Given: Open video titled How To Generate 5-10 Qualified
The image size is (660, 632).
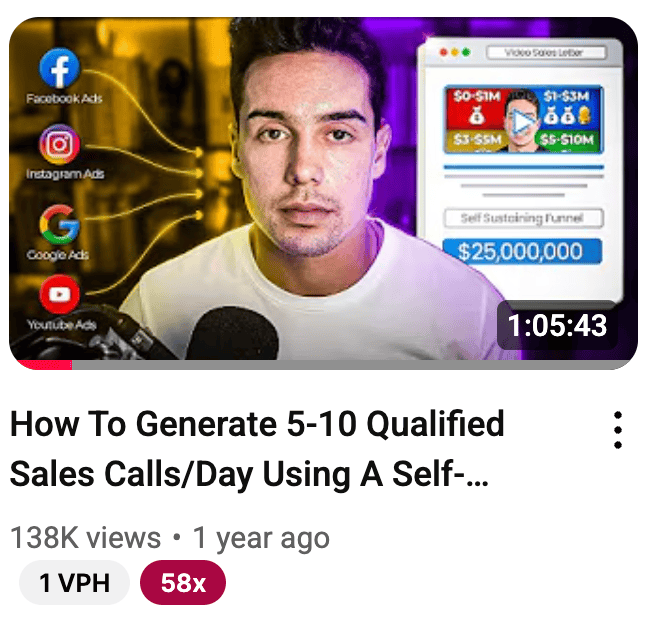Looking at the screenshot, I should point(257,448).
